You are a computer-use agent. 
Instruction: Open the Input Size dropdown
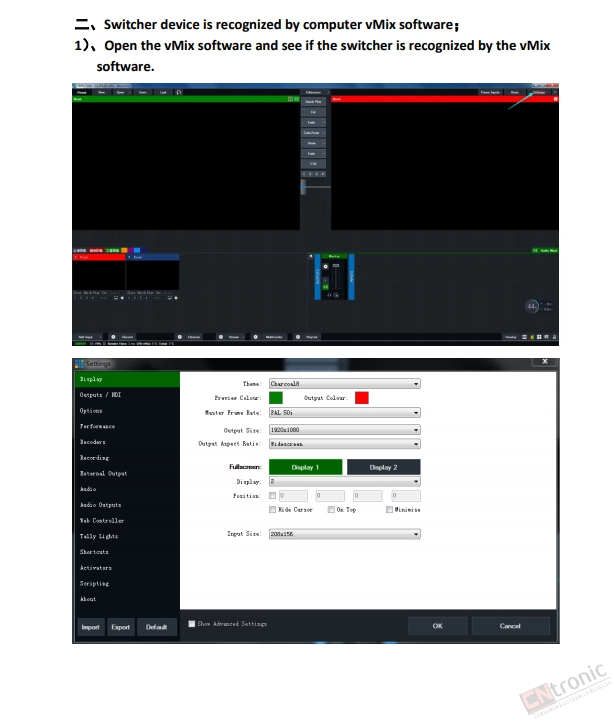click(x=345, y=534)
